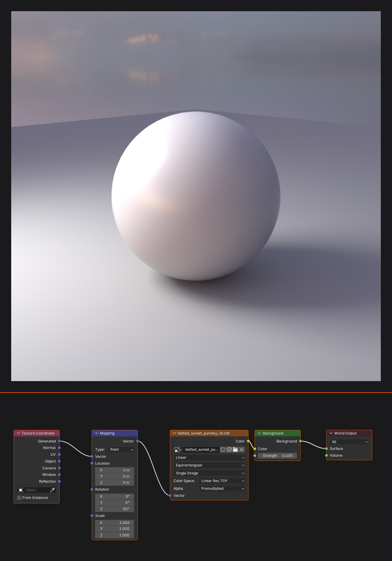Viewport: 392px width, 561px height.
Task: Click the Mapping Vector output socket
Action: (137, 441)
